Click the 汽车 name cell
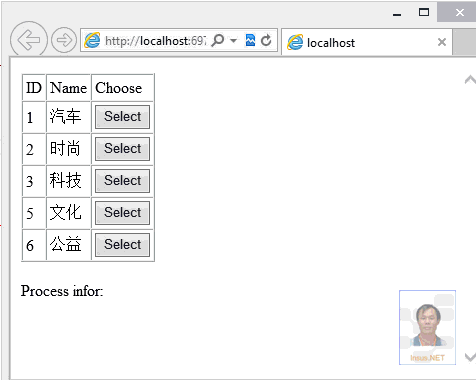 [69, 117]
